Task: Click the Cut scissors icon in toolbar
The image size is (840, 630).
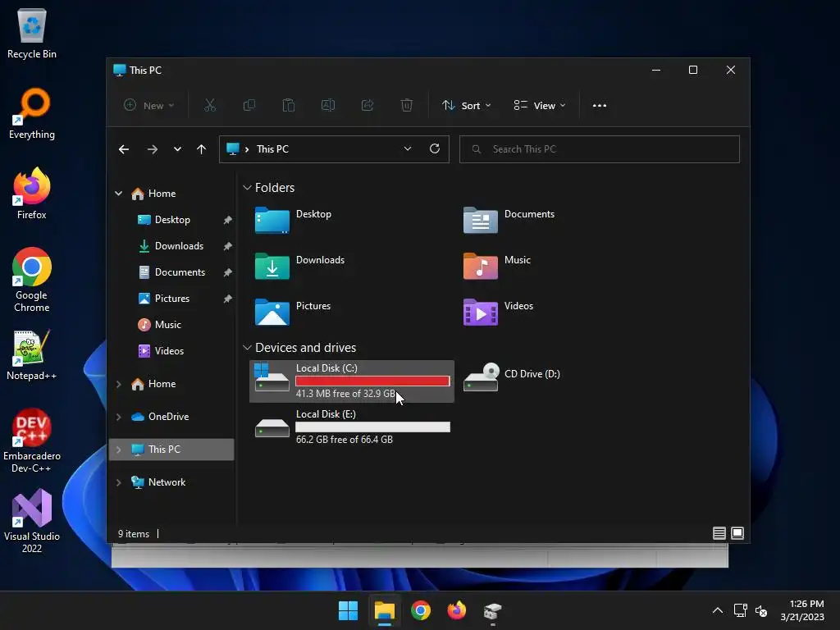Action: pyautogui.click(x=209, y=106)
